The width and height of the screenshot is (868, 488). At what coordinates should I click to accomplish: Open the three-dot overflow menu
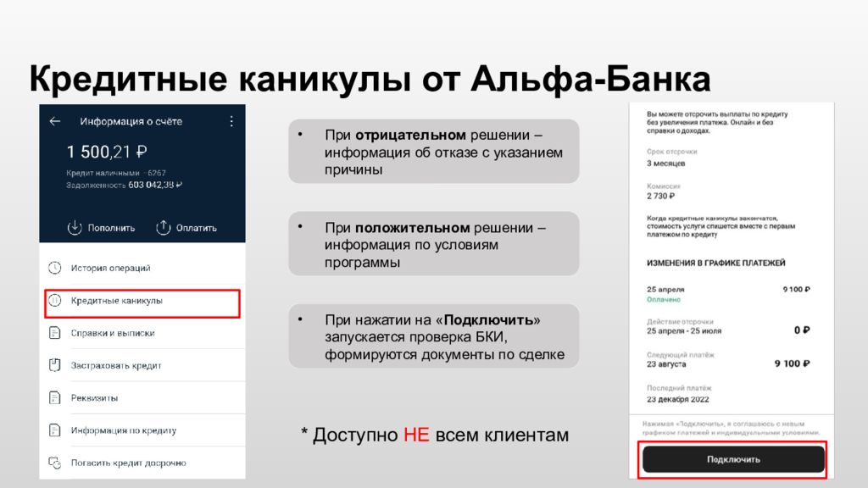point(231,121)
